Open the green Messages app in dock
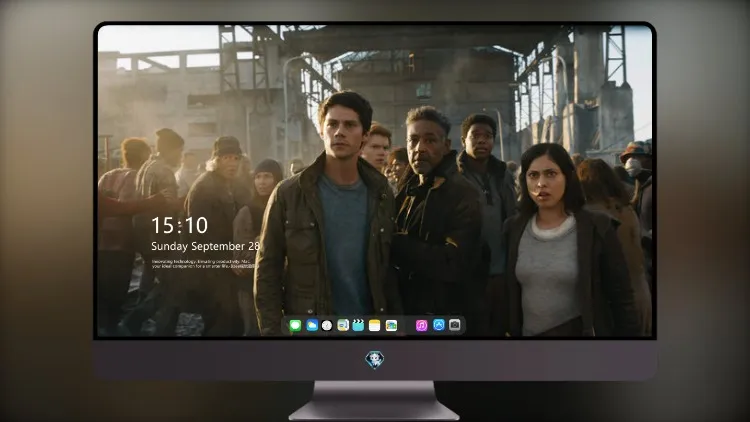Image resolution: width=750 pixels, height=422 pixels. tap(295, 325)
